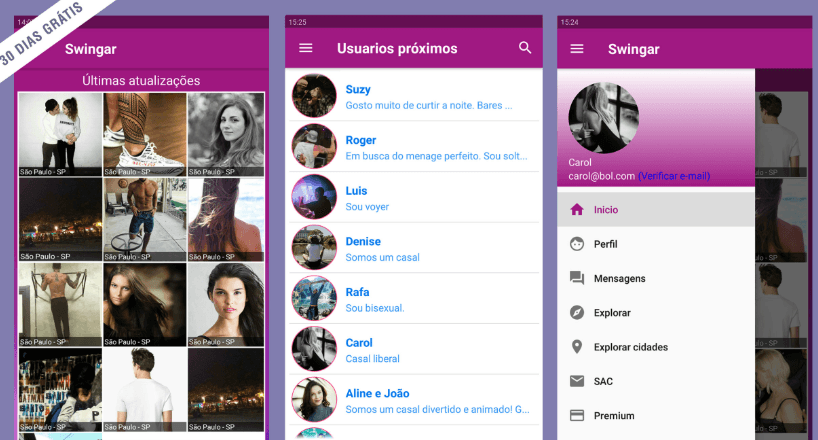Click 'Casal liberal' description

[x=372, y=359]
